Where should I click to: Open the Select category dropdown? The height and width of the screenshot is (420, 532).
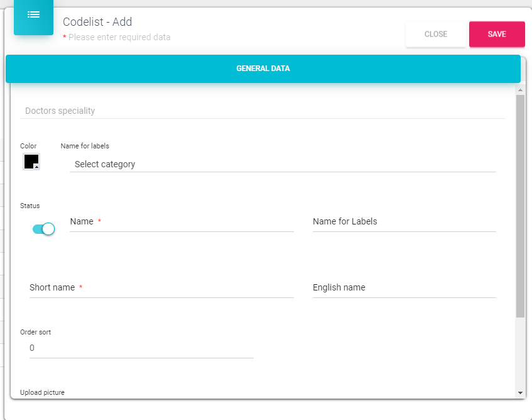tap(283, 164)
